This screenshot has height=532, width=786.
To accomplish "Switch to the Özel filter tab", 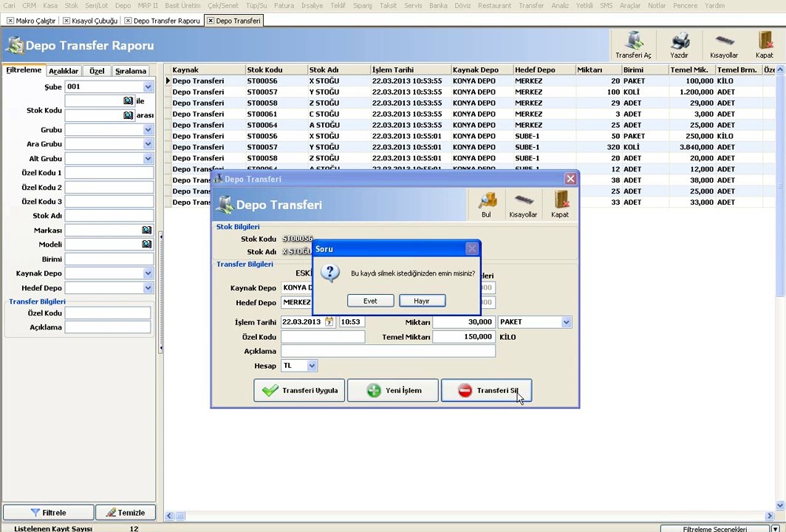I will tap(97, 71).
